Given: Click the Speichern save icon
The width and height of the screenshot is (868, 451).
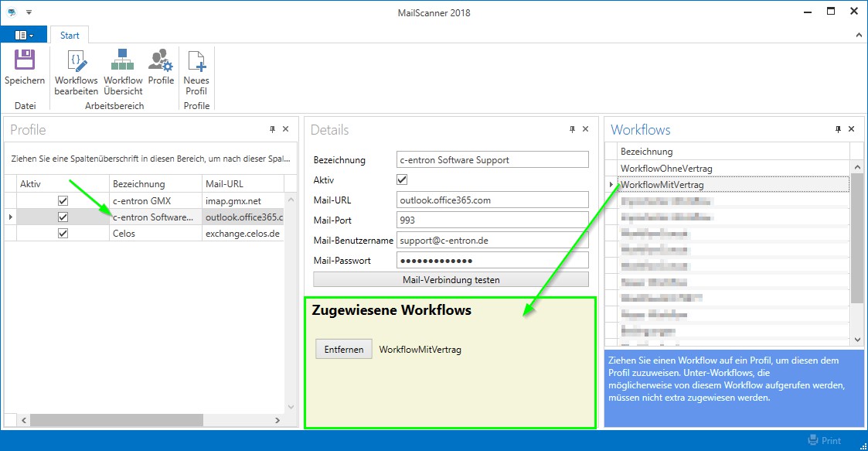Looking at the screenshot, I should 25,61.
